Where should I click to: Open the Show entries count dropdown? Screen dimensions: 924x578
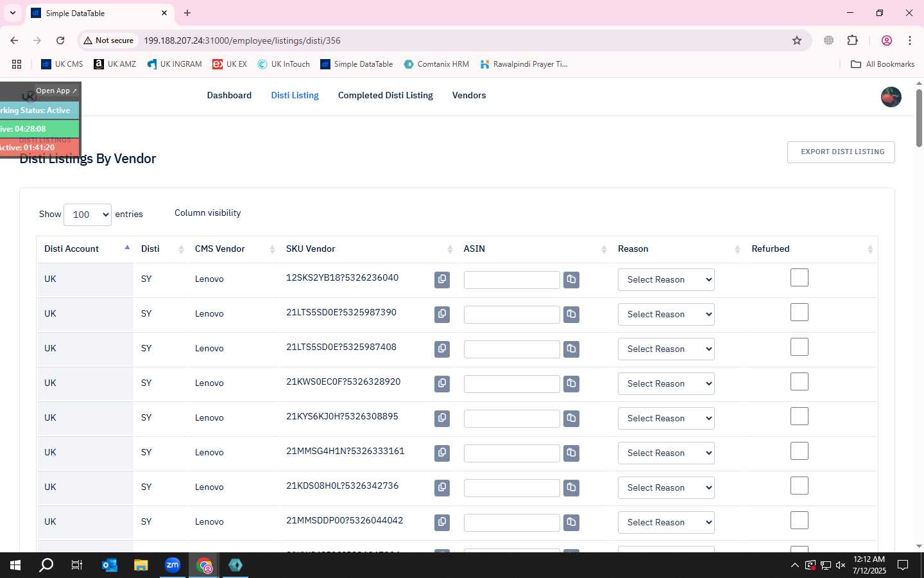88,215
